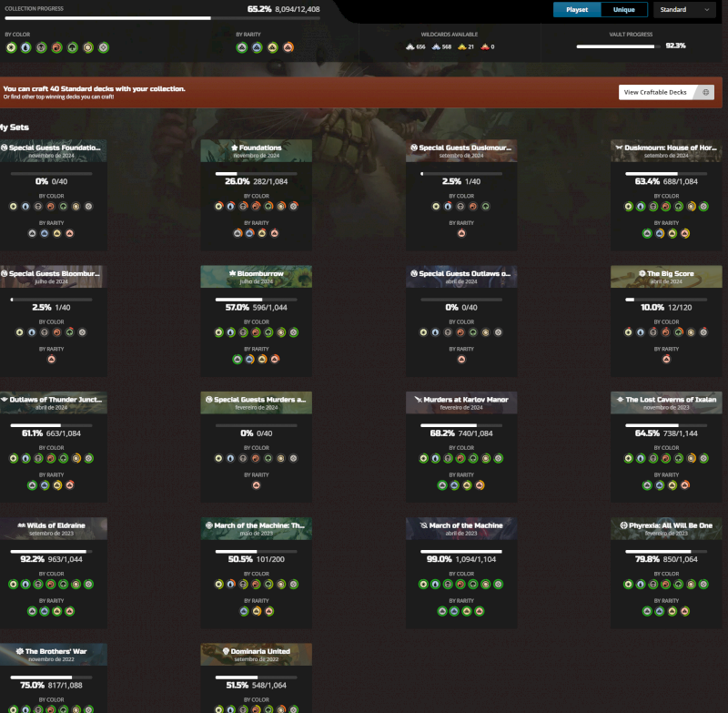Click Duskmourn mythic rarity icon
728x713 pixels.
(x=685, y=233)
